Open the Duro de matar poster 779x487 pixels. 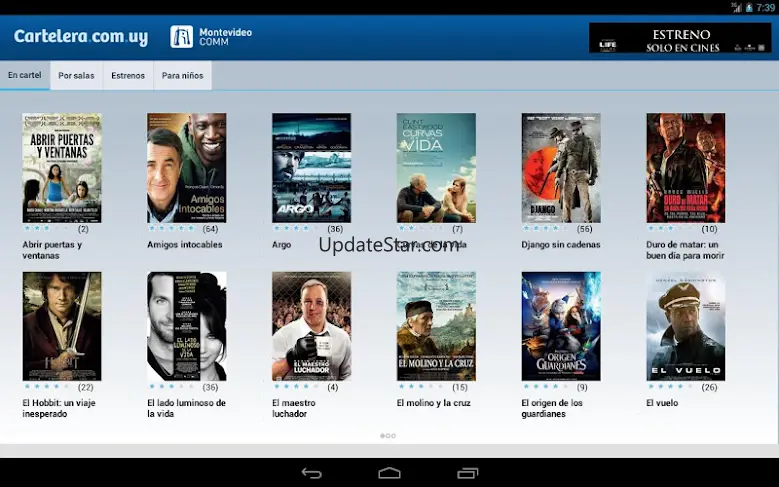685,167
